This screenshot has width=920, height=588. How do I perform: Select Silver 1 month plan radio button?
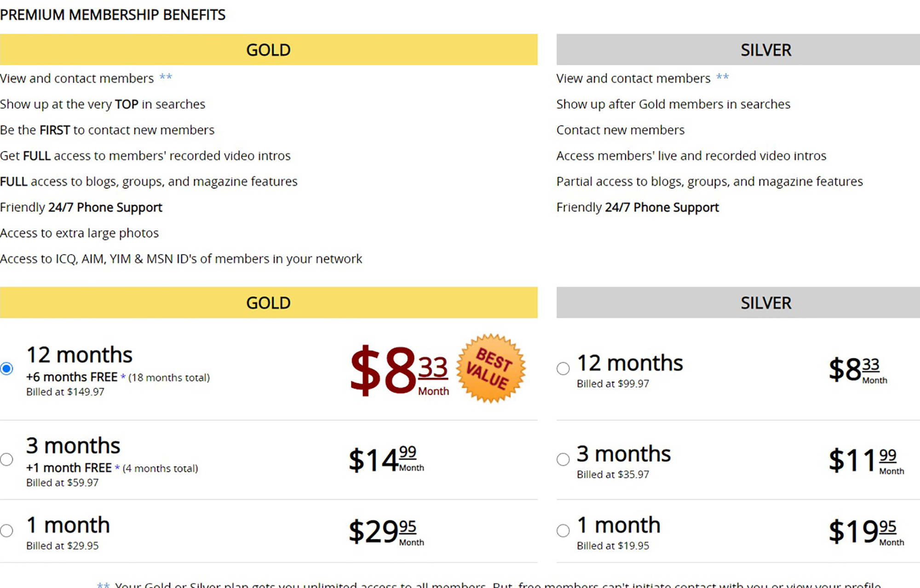(563, 530)
